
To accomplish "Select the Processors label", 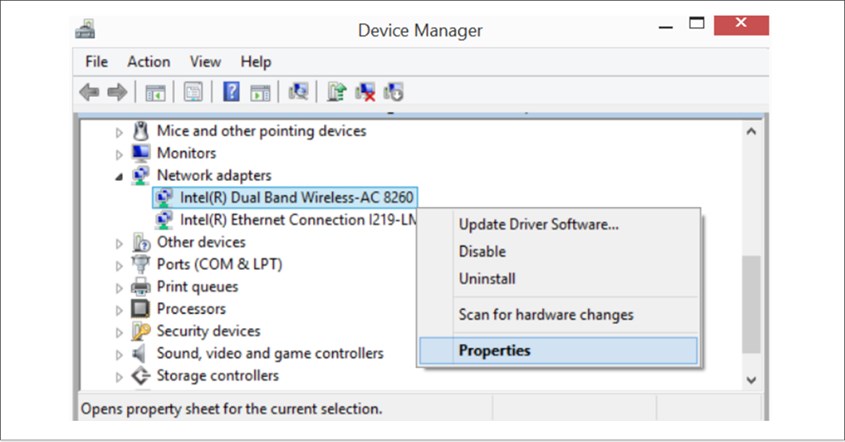I will 191,309.
